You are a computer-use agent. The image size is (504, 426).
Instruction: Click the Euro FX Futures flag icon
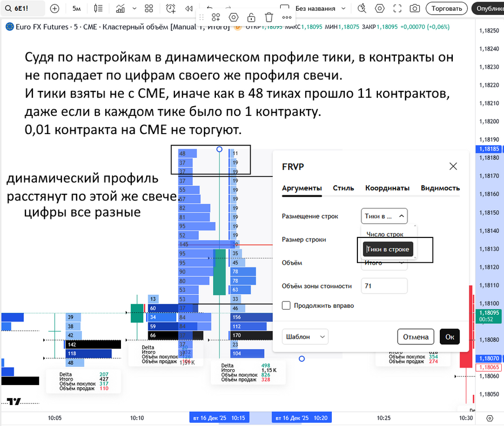pos(10,27)
